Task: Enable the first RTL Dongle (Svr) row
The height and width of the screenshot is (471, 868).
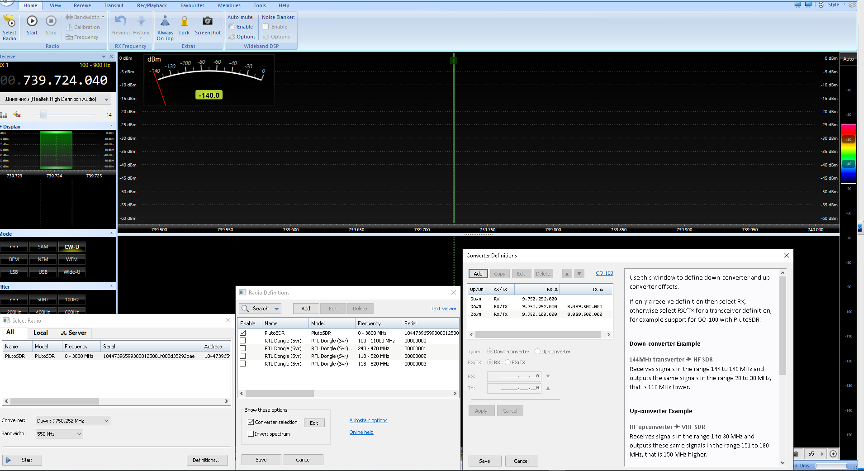Action: pos(243,341)
